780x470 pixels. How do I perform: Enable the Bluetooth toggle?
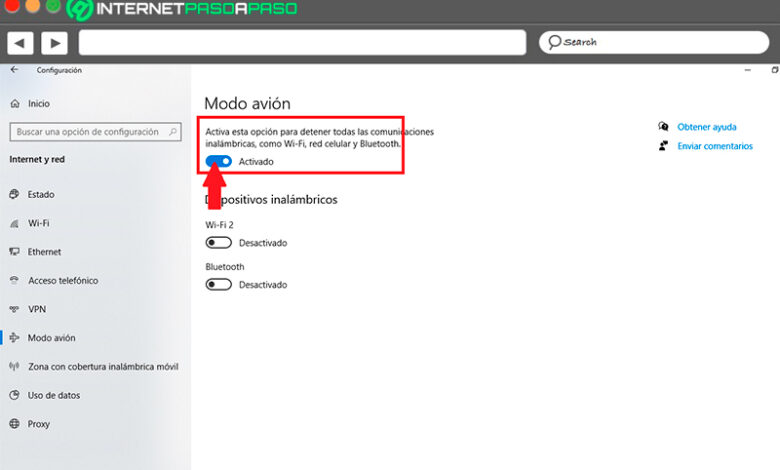click(218, 284)
